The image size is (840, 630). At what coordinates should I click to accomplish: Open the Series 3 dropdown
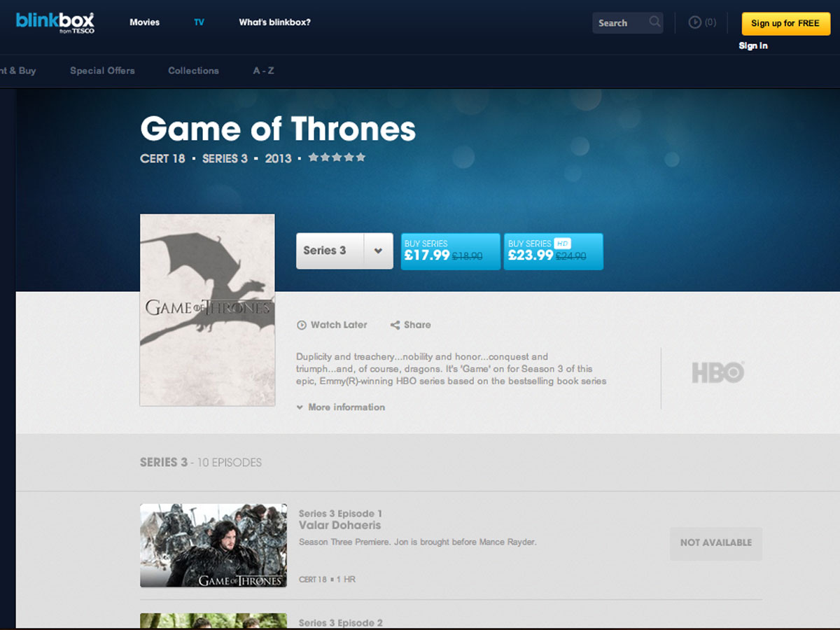[344, 251]
